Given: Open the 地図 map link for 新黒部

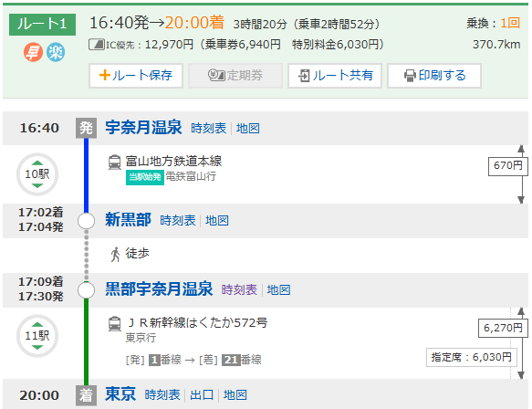Looking at the screenshot, I should (217, 221).
